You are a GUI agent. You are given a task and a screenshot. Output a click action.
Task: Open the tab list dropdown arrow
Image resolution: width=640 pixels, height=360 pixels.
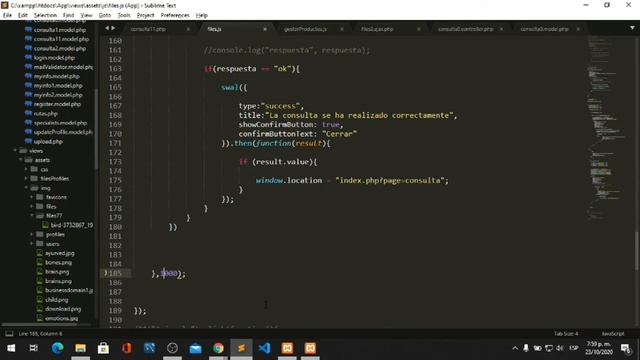[x=632, y=28]
